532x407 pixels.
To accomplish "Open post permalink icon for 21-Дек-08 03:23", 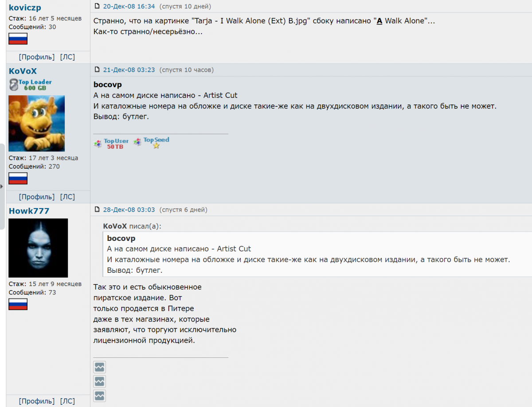I will [x=97, y=70].
